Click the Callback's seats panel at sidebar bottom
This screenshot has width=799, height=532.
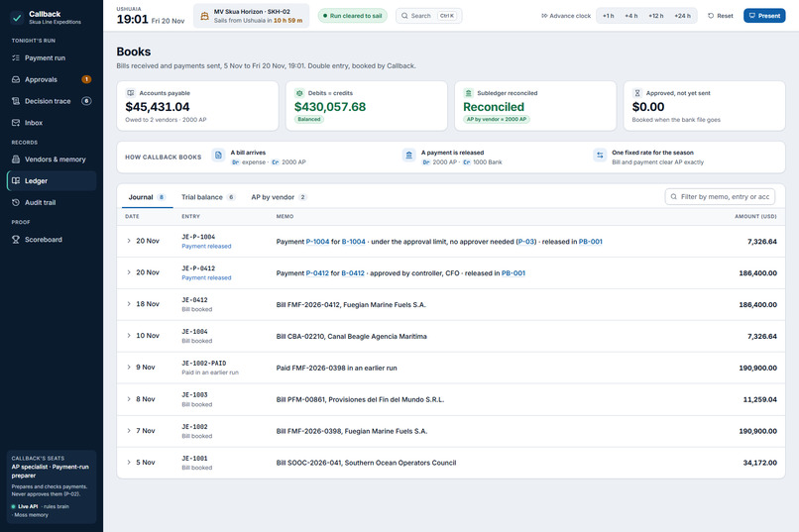click(x=52, y=486)
